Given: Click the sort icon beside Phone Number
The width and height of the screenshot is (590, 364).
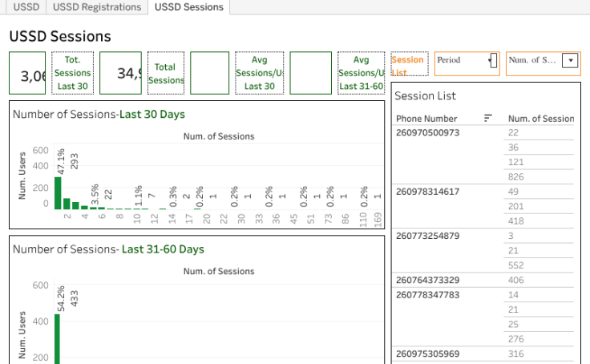Looking at the screenshot, I should point(487,119).
